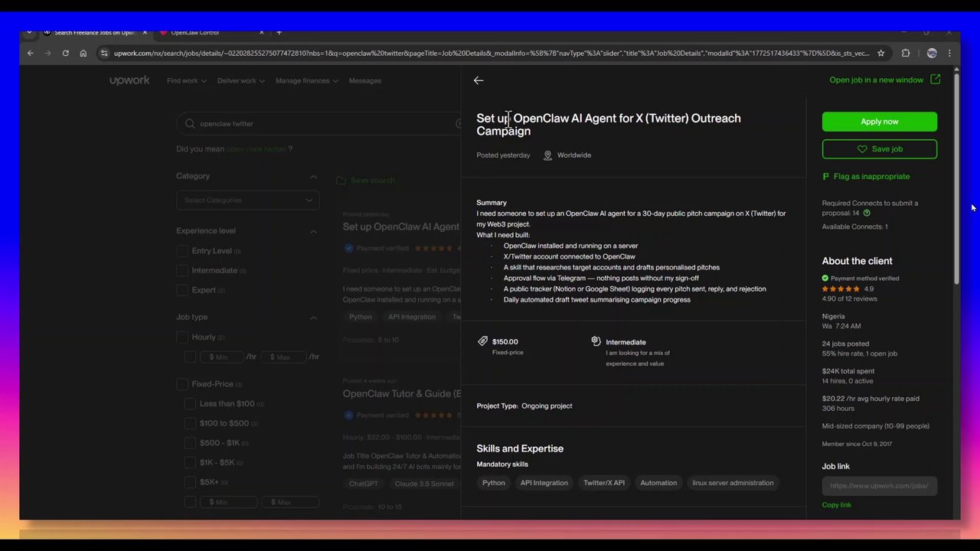Click the linux server administration skill tag
The image size is (980, 551).
coord(733,483)
